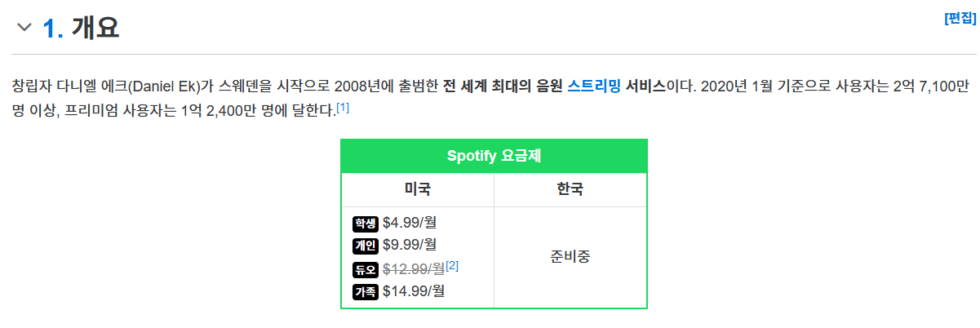Follow the 스트리밍 hyperlink
The height and width of the screenshot is (328, 980).
click(594, 85)
